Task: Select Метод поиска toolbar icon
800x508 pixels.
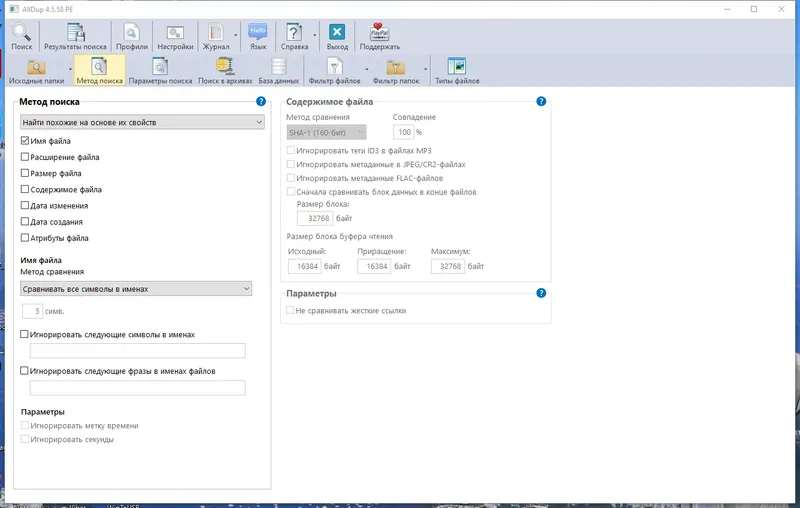Action: 99,70
